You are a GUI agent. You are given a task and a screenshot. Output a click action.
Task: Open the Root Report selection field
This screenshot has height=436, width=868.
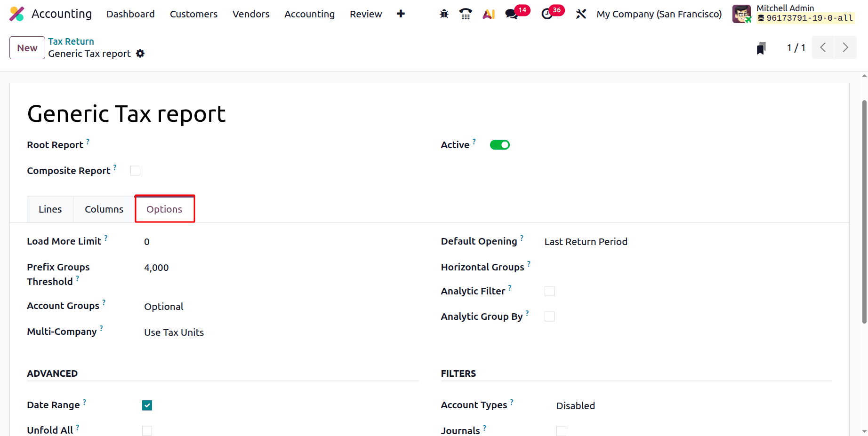point(274,145)
